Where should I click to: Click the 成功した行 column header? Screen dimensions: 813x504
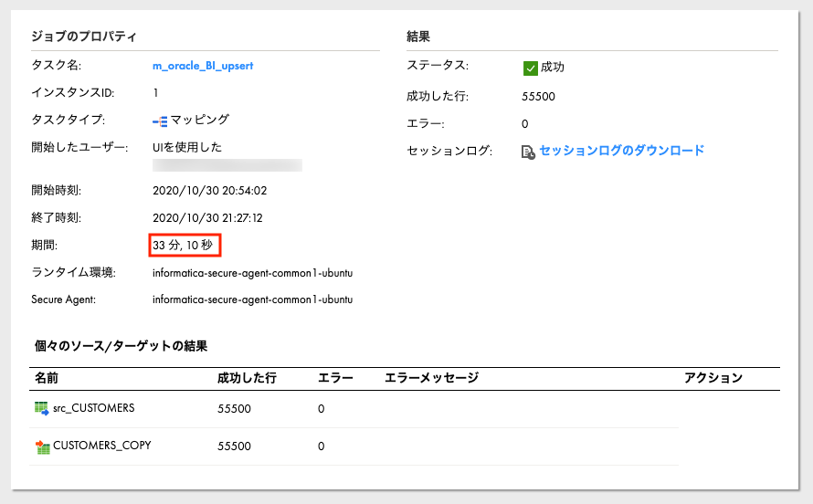tap(247, 378)
